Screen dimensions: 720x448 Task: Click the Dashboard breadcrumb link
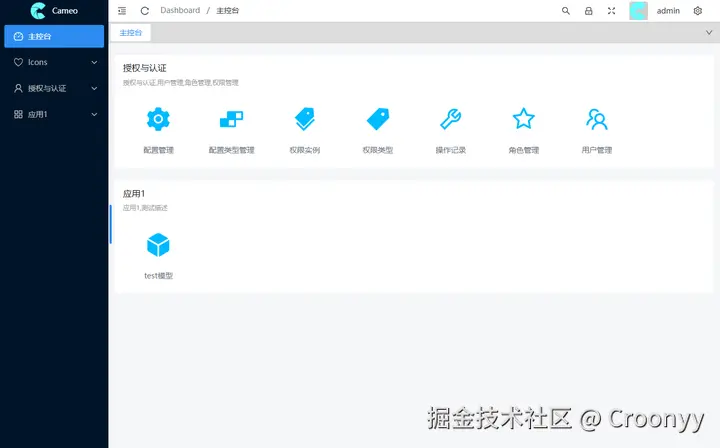(x=180, y=10)
